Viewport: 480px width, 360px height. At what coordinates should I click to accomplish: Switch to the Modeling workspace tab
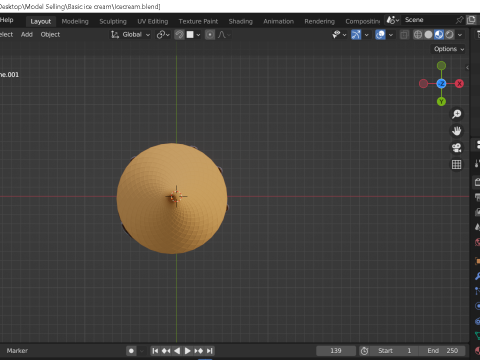[75, 21]
